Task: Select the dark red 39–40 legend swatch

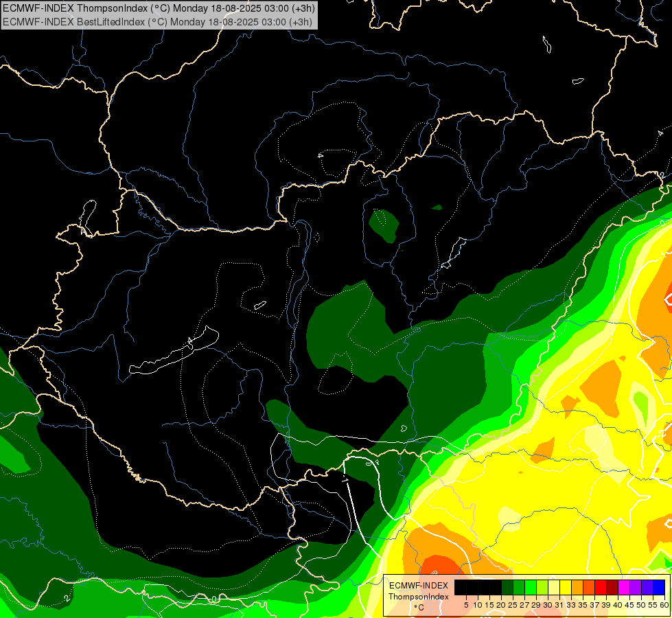Action: 612,587
